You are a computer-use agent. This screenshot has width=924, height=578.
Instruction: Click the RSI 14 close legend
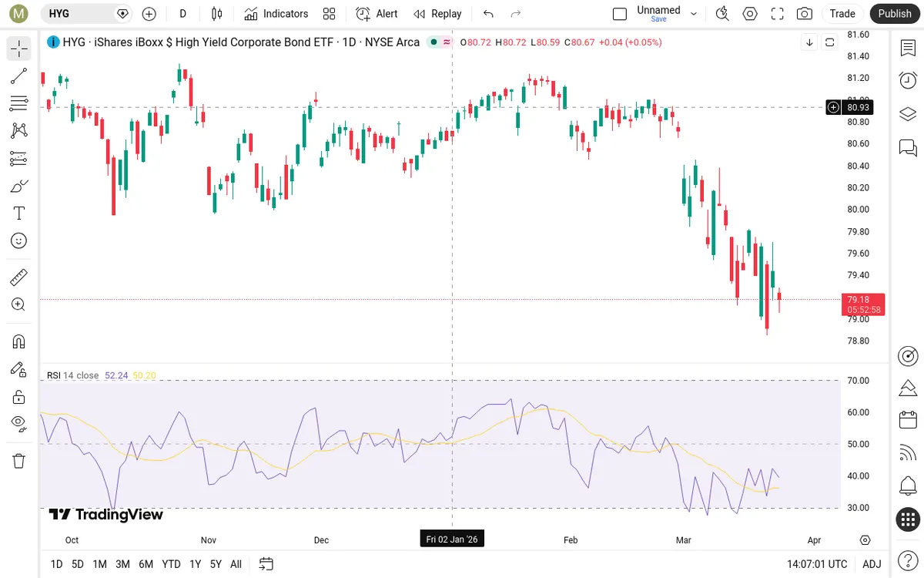pyautogui.click(x=72, y=375)
